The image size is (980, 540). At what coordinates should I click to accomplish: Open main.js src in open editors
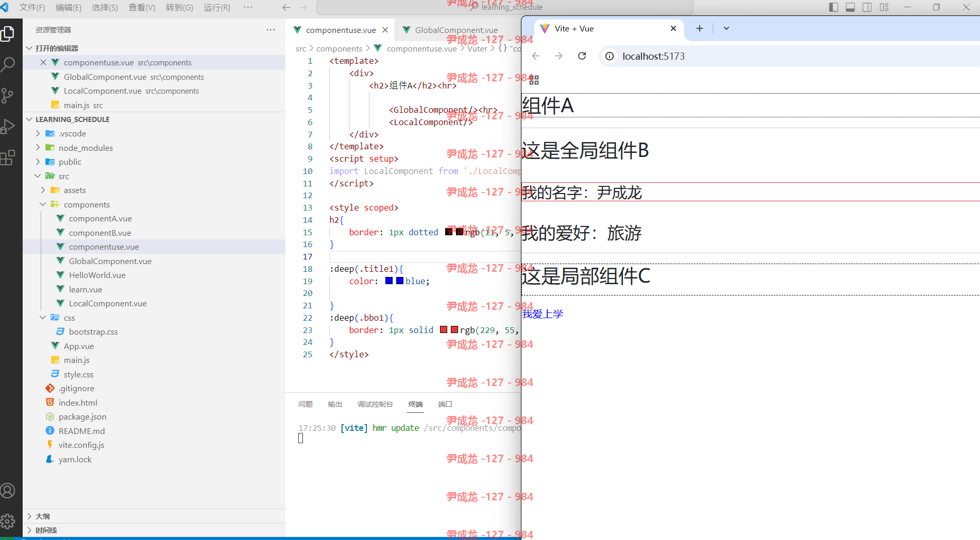[83, 105]
